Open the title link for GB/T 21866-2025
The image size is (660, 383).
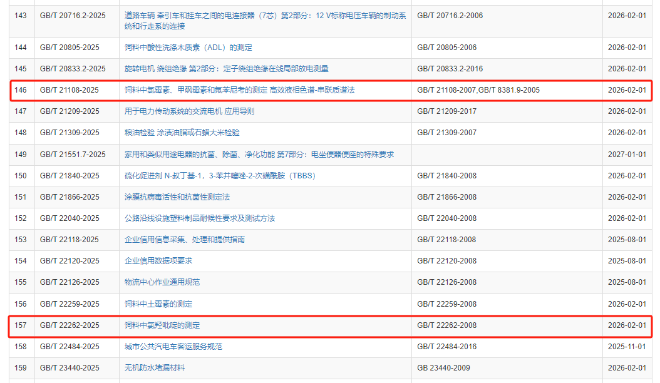177,197
